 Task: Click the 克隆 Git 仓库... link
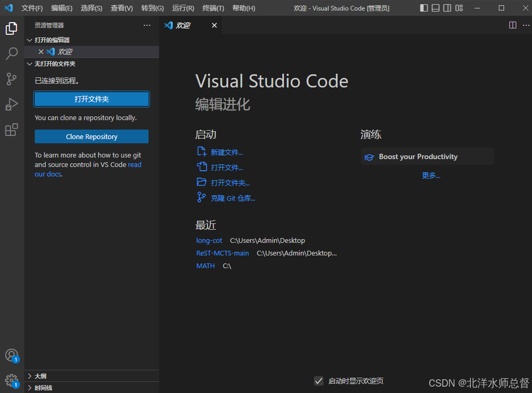click(233, 198)
